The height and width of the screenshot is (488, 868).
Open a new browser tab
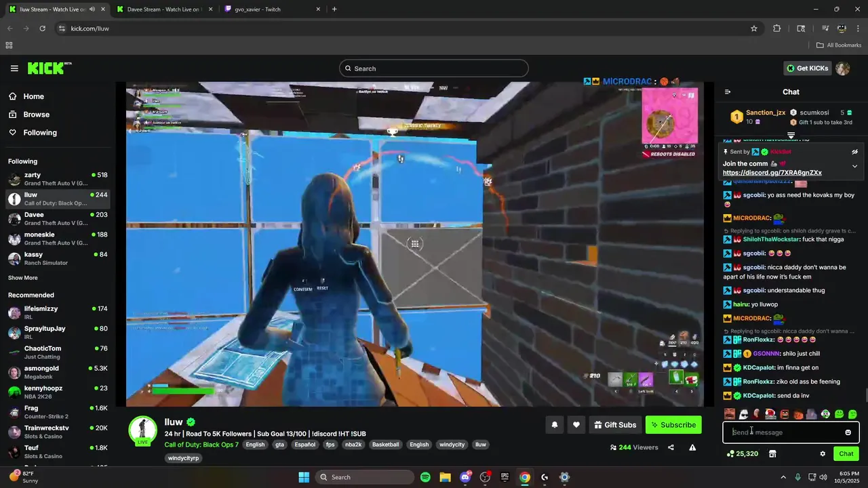click(x=334, y=9)
